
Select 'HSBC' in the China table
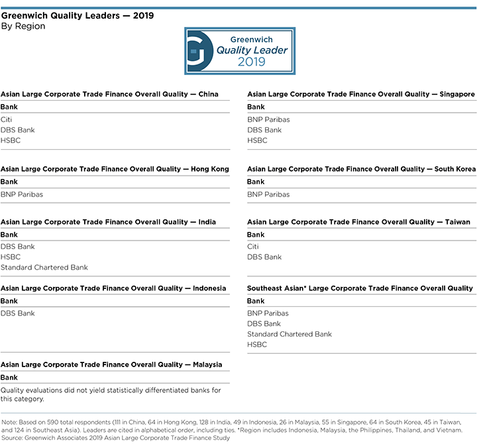(11, 140)
